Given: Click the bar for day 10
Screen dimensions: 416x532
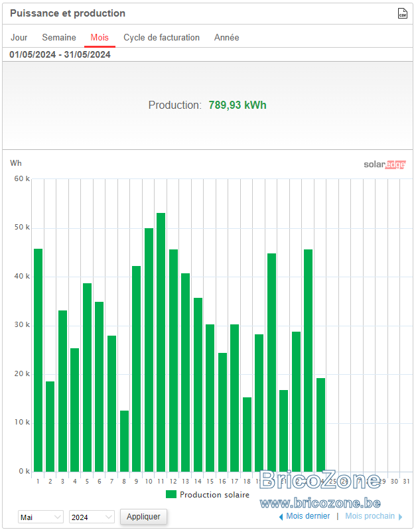Looking at the screenshot, I should coord(149,350).
